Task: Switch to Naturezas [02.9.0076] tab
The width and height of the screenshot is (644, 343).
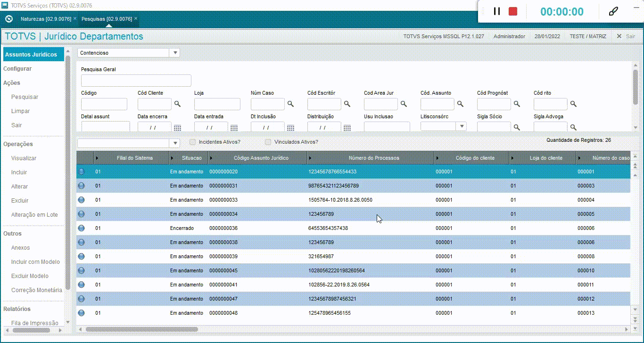Action: pyautogui.click(x=46, y=19)
